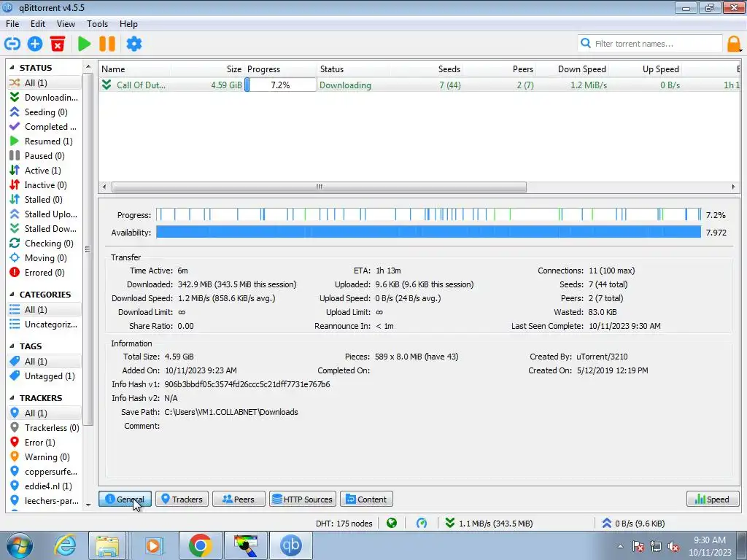The image size is (747, 560).
Task: Select the Completed status filter
Action: tap(44, 127)
